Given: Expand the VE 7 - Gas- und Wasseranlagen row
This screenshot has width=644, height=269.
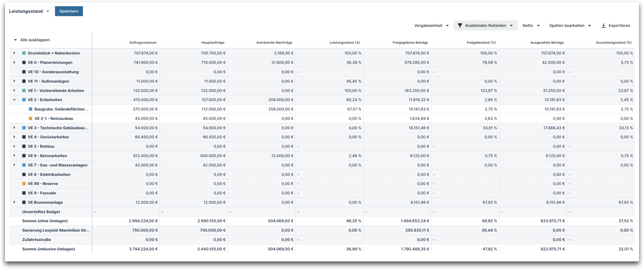Looking at the screenshot, I should 14,165.
